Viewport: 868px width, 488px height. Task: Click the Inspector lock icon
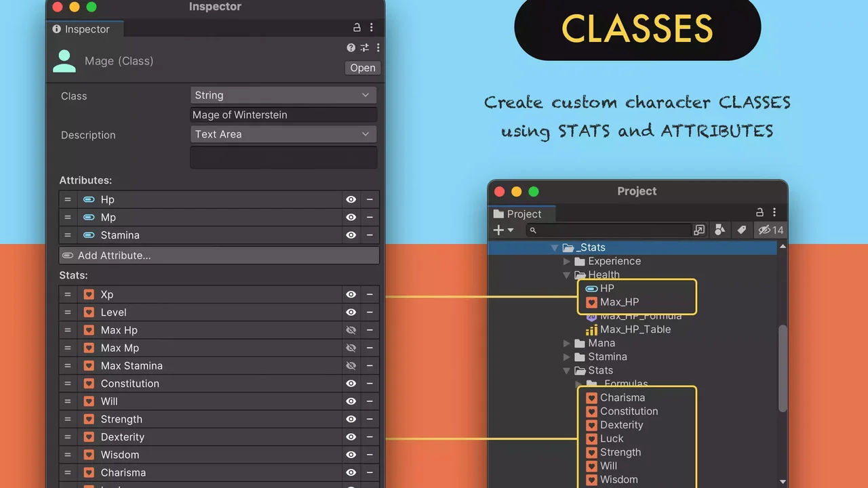tap(357, 28)
